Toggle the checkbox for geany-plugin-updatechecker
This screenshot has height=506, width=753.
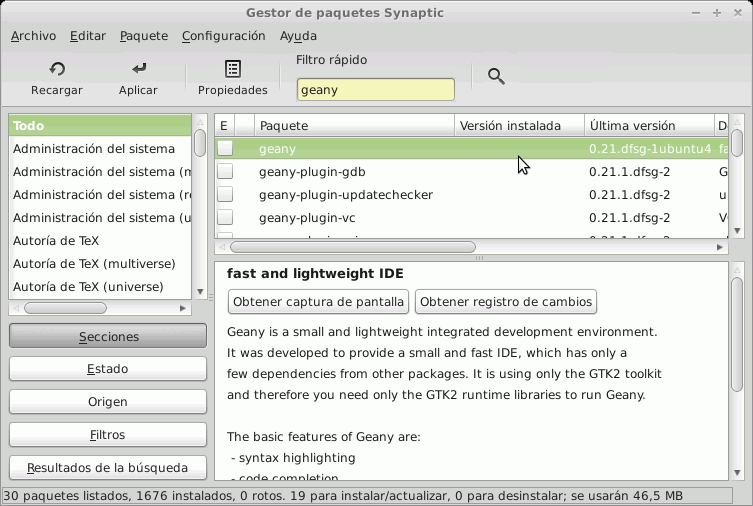[x=225, y=194]
